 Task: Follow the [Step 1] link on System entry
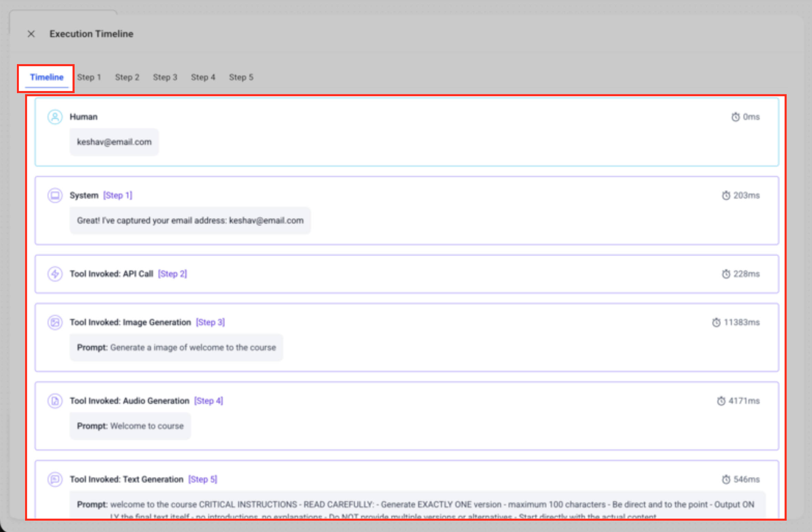click(117, 195)
